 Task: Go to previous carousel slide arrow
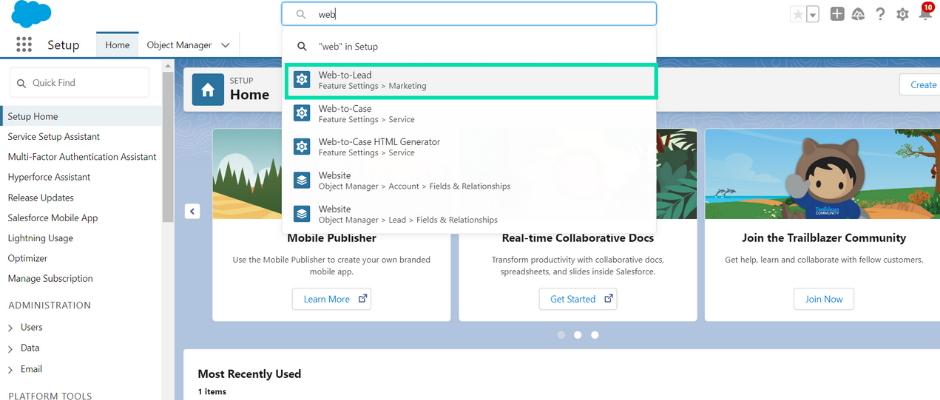tap(192, 211)
